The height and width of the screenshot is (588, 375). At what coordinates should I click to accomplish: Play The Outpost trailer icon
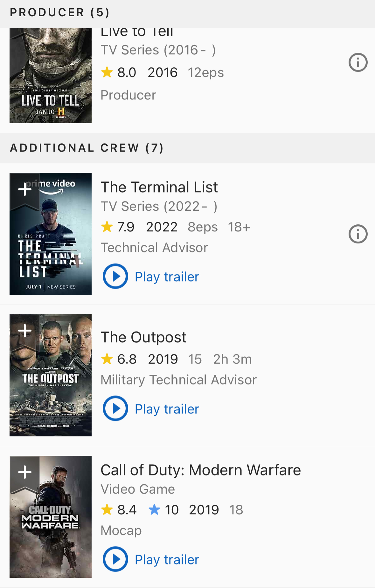point(115,408)
